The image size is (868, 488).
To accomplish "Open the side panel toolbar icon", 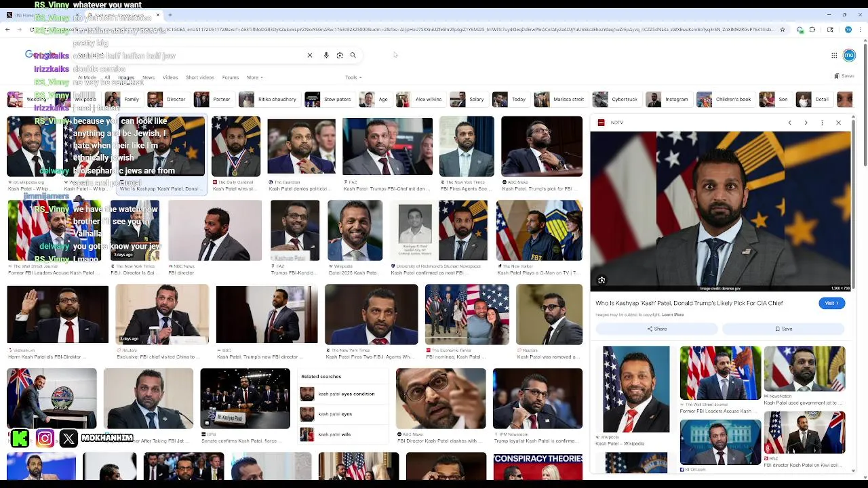I will pyautogui.click(x=830, y=30).
